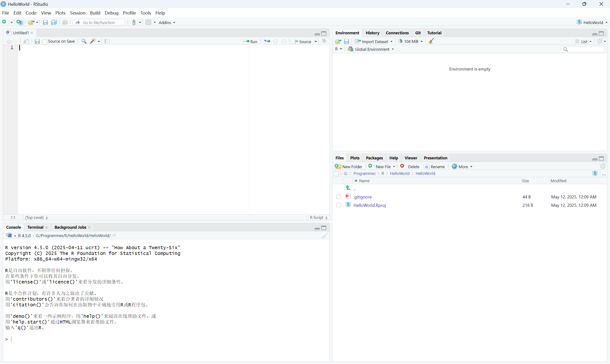Screen dimensions: 610x364
Task: Open Global Environment dropdown
Action: pos(371,49)
